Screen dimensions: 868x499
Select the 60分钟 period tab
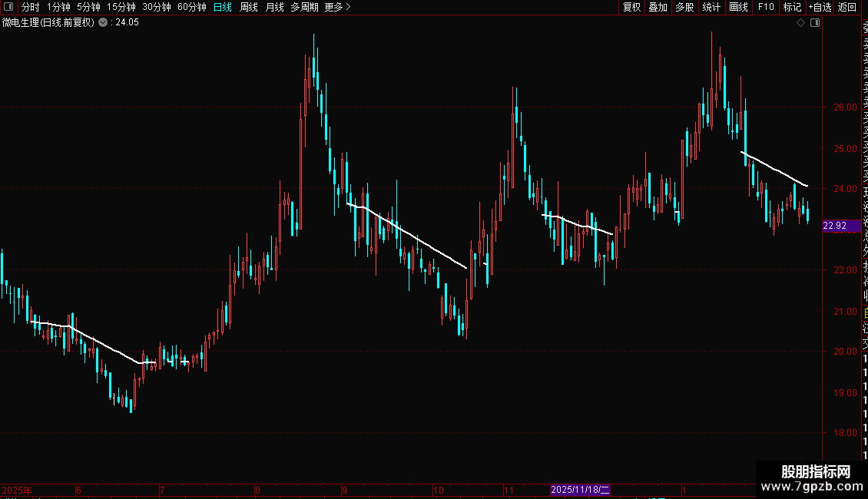pyautogui.click(x=191, y=7)
